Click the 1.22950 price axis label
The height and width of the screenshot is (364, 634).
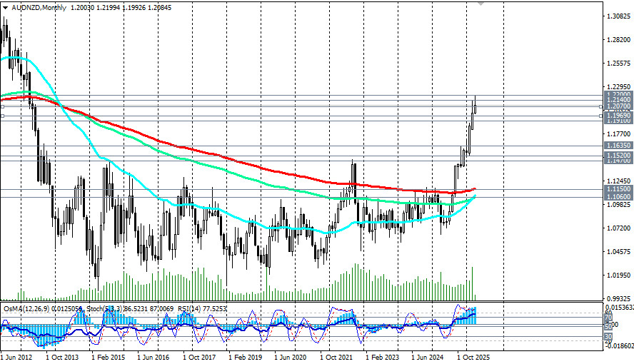618,87
